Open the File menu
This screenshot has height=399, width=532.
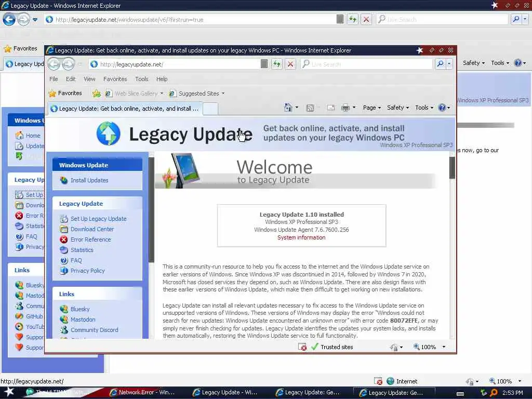(54, 79)
